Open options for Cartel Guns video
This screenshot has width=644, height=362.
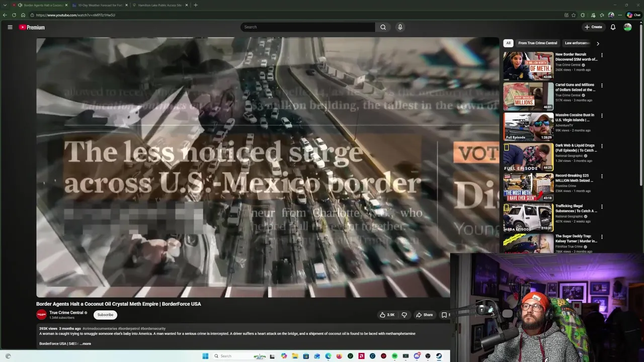point(602,85)
